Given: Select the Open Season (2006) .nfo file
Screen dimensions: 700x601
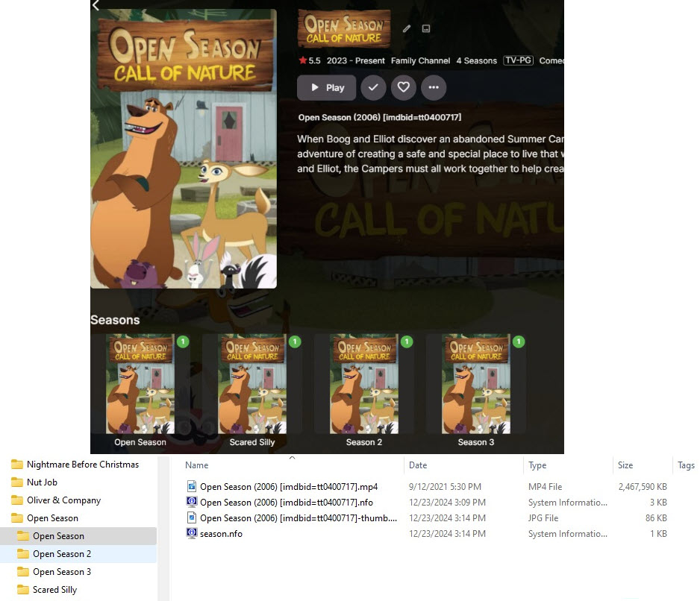Looking at the screenshot, I should coord(286,503).
